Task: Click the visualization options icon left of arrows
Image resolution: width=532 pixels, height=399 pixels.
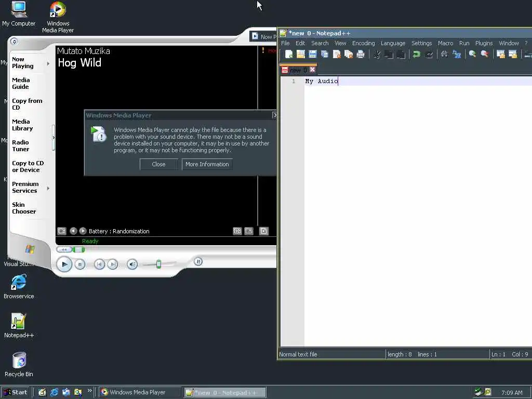Action: 62,231
